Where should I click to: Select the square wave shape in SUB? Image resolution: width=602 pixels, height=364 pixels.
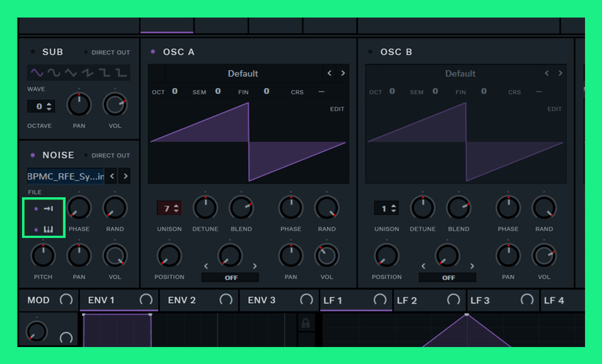point(105,73)
